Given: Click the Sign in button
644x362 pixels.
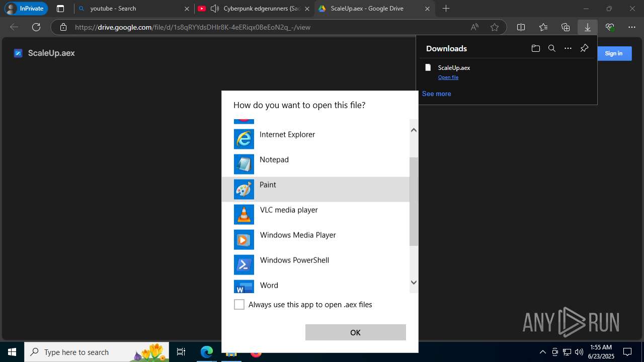Looking at the screenshot, I should pyautogui.click(x=613, y=53).
